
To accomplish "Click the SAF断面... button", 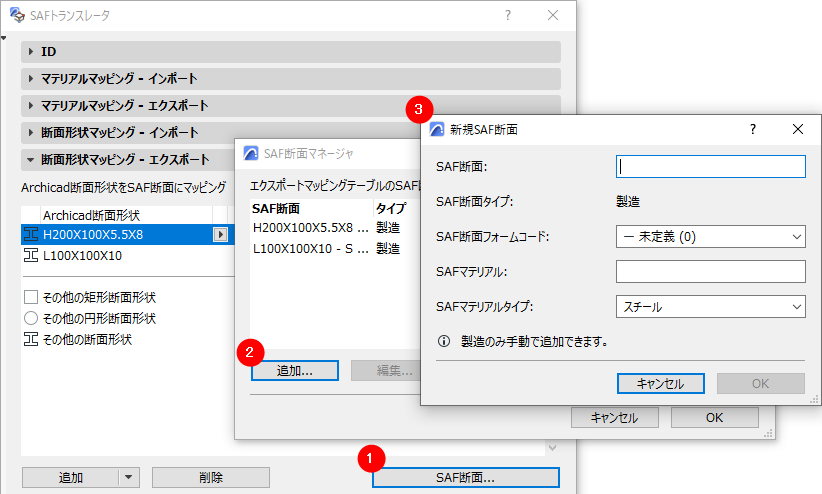I will click(466, 478).
